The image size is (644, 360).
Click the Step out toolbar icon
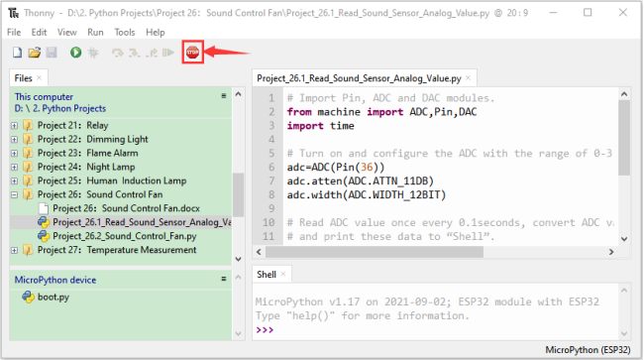[152, 53]
